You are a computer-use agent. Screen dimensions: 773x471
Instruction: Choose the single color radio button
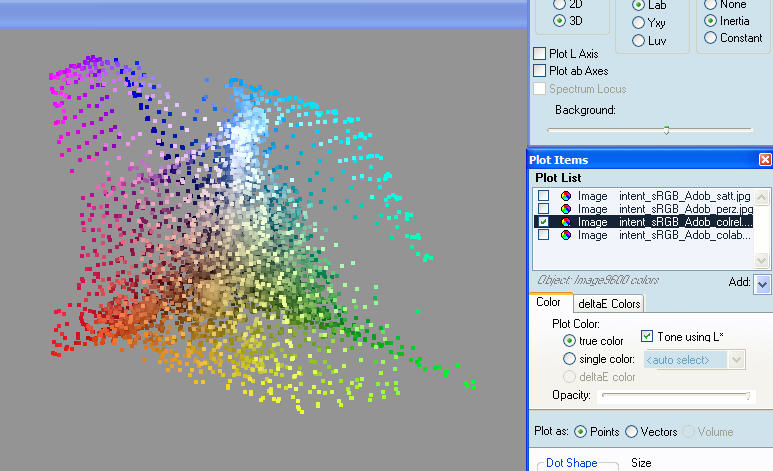point(570,359)
